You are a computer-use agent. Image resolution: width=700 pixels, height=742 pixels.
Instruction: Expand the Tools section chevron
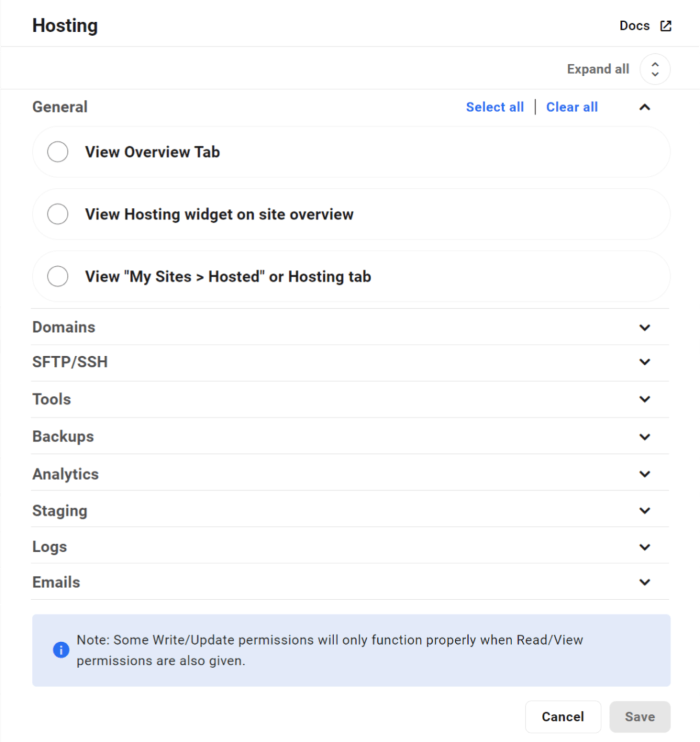coord(644,399)
